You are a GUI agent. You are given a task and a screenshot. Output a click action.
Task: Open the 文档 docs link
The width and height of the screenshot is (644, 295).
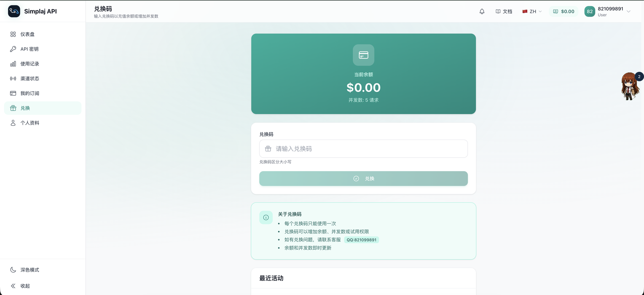pyautogui.click(x=504, y=11)
